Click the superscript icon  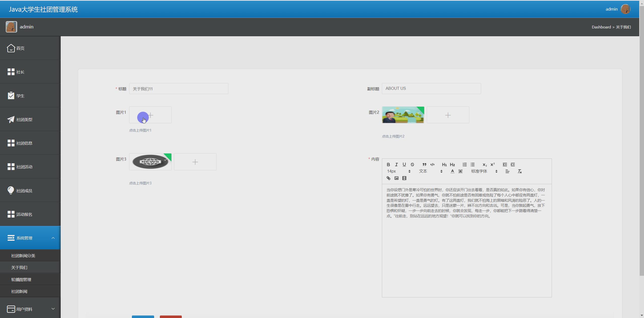[x=492, y=165]
